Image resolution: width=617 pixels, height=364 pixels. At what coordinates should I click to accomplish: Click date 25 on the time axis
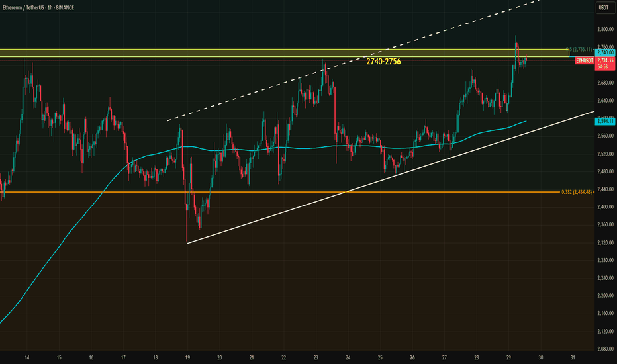tap(380, 357)
